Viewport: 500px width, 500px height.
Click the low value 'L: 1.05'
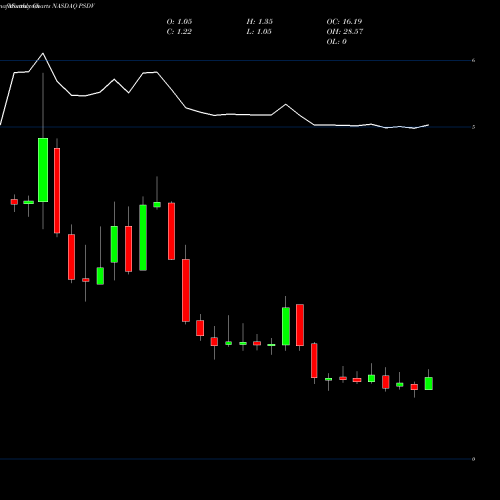[259, 32]
